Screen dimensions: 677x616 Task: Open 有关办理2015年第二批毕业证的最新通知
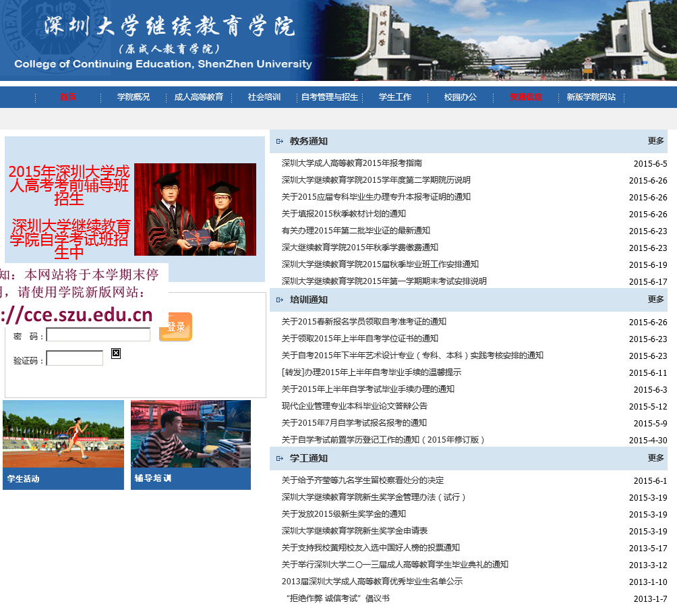[x=356, y=231]
